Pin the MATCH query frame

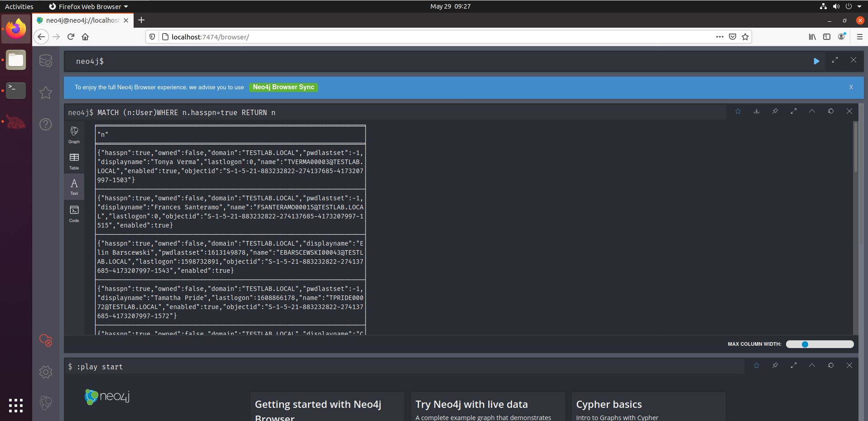(x=775, y=111)
